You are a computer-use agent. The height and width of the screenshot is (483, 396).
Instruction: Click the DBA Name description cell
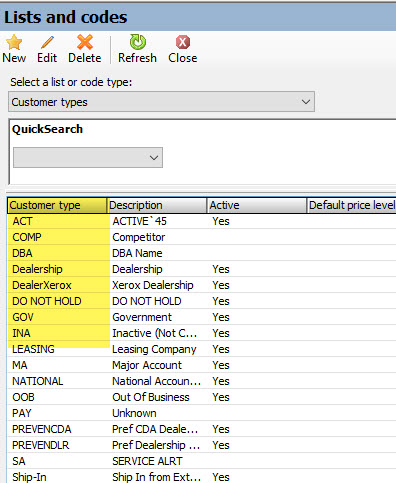click(158, 253)
